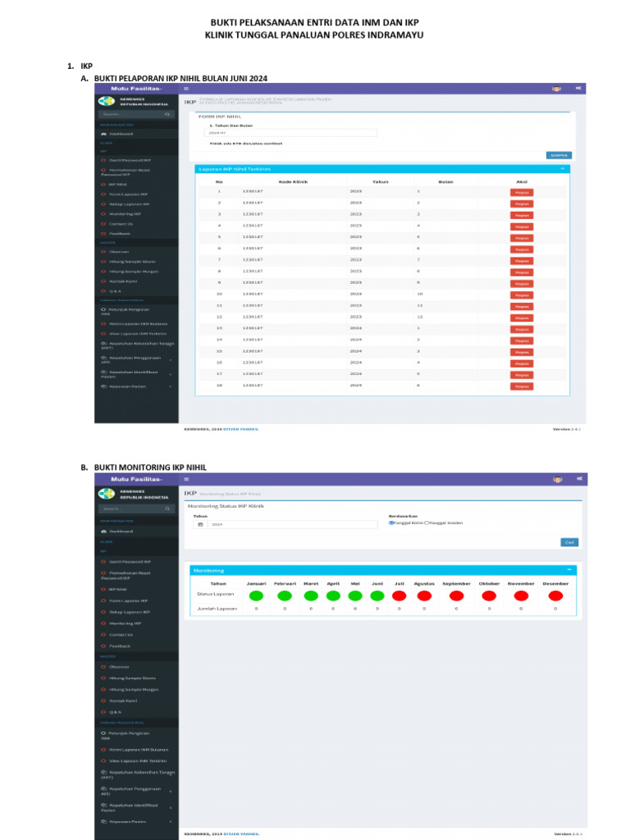Click hamburger menu icon on IKP Nihil form page
Viewport: 630px width, 840px height.
coord(186,89)
